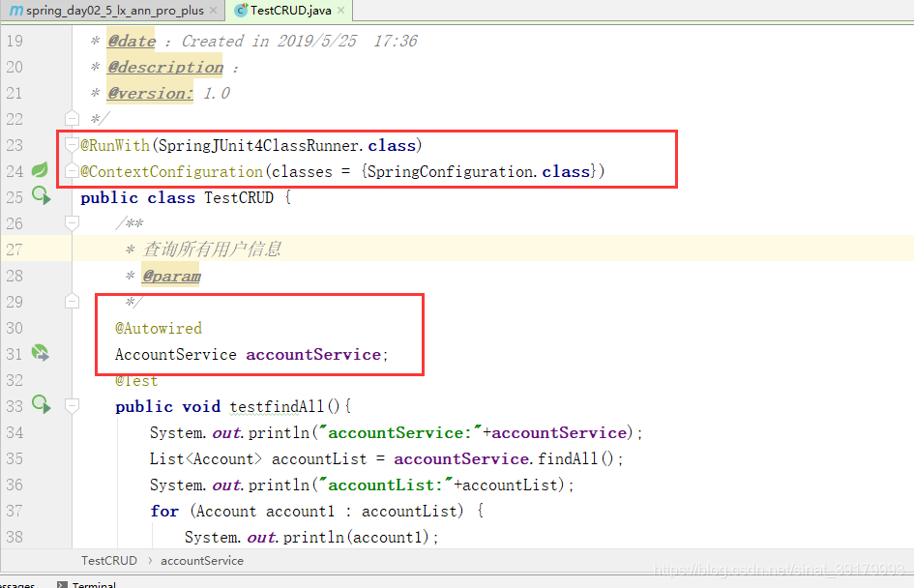Click @ContextConfiguration annotation on line 24

pos(171,171)
